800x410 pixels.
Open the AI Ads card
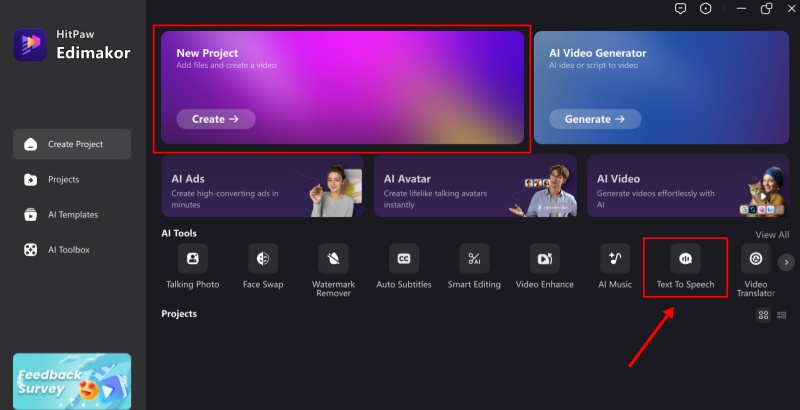tap(262, 186)
